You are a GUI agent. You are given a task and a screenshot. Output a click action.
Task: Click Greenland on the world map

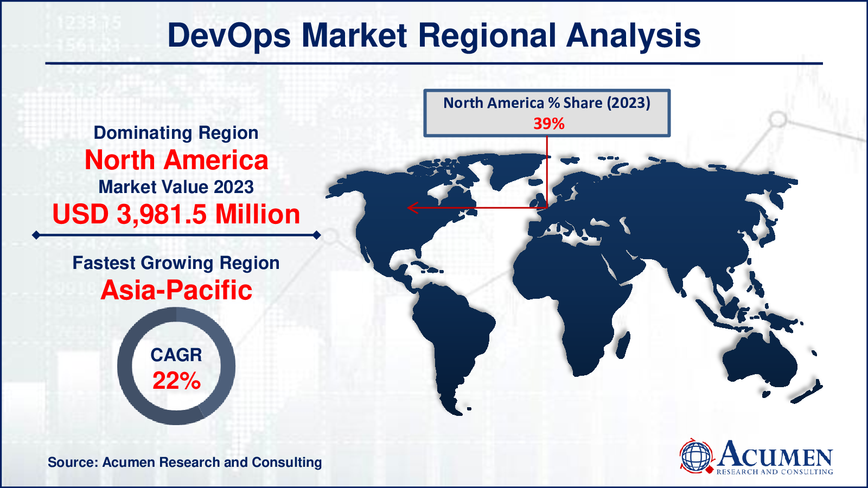pyautogui.click(x=515, y=168)
